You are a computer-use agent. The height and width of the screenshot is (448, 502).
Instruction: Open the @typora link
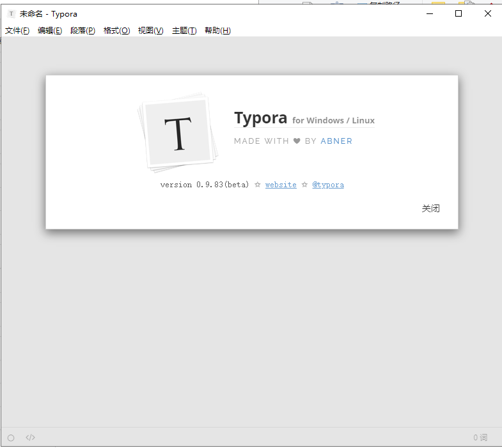(328, 185)
